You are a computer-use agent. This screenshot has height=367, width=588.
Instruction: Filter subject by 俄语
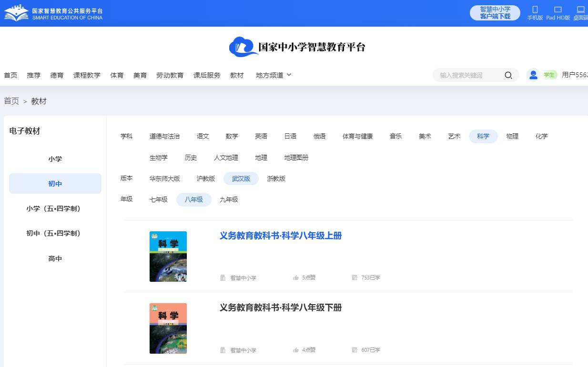pos(319,136)
